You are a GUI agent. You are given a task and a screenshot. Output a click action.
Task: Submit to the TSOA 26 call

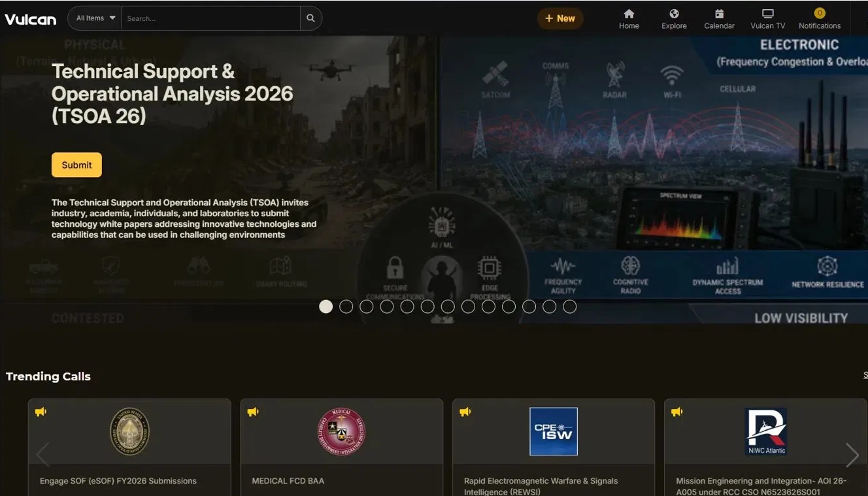click(76, 165)
